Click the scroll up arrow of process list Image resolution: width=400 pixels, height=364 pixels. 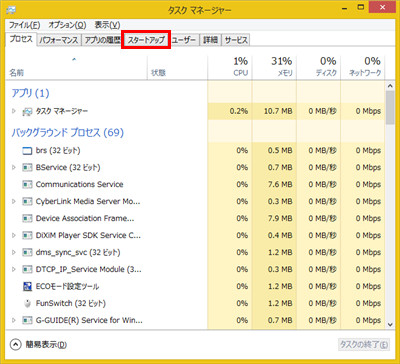point(390,86)
